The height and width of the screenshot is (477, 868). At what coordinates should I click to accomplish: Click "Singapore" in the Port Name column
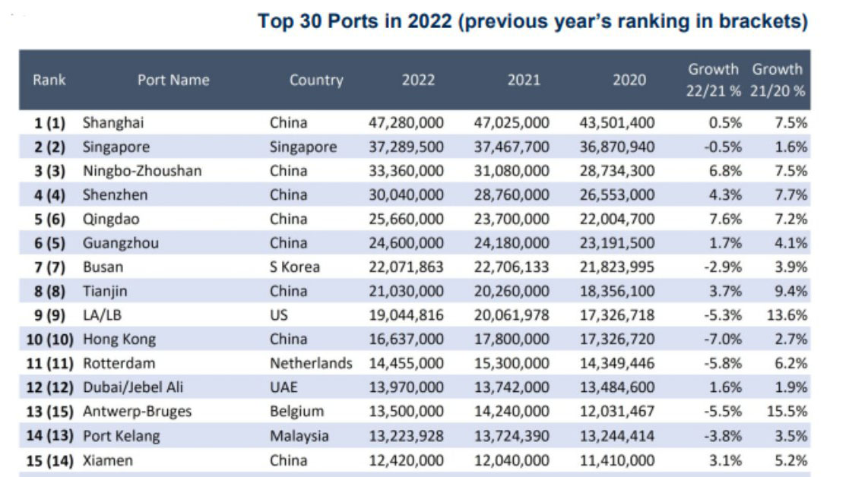pyautogui.click(x=116, y=147)
